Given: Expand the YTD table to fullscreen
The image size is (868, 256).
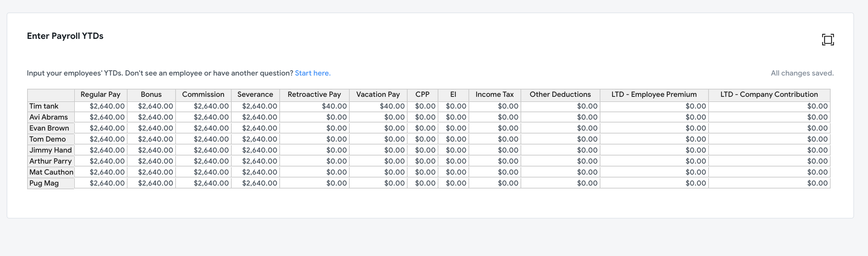Looking at the screenshot, I should pos(828,40).
